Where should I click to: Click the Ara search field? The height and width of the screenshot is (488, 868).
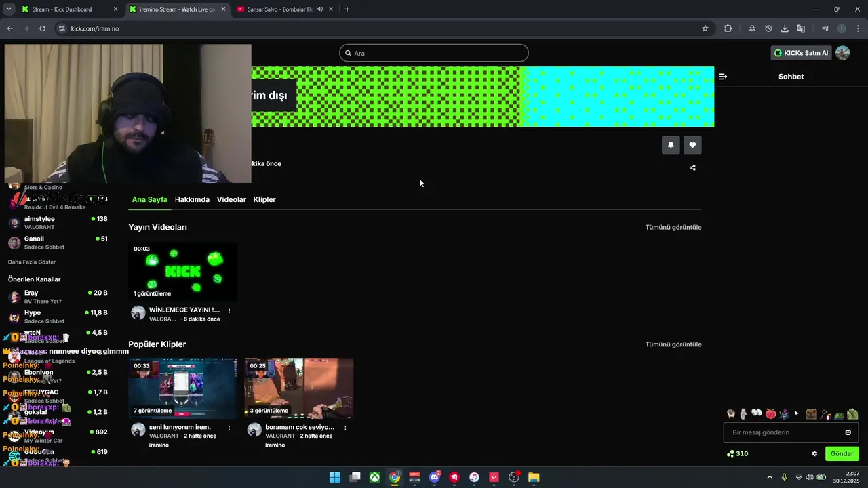pyautogui.click(x=434, y=53)
